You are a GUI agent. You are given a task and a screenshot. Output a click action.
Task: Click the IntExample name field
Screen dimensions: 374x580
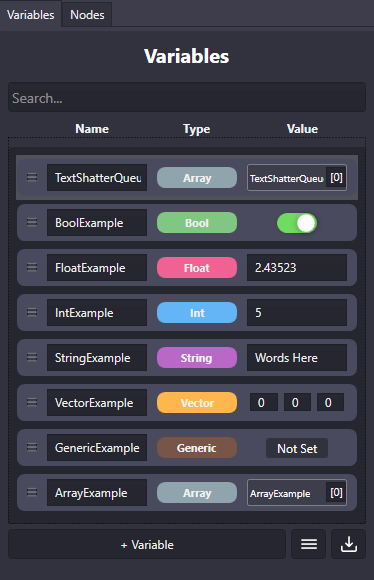97,313
